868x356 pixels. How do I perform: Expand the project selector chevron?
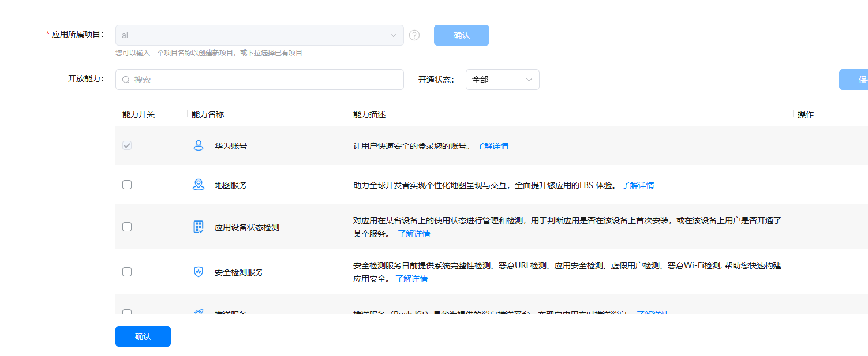tap(394, 35)
